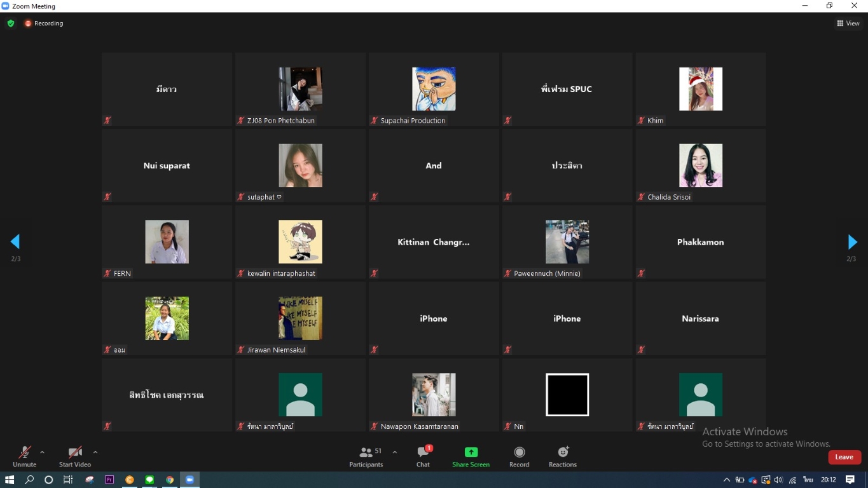The image size is (868, 488).
Task: Click muted mic icon beside Chalida Srisoi
Action: point(642,197)
